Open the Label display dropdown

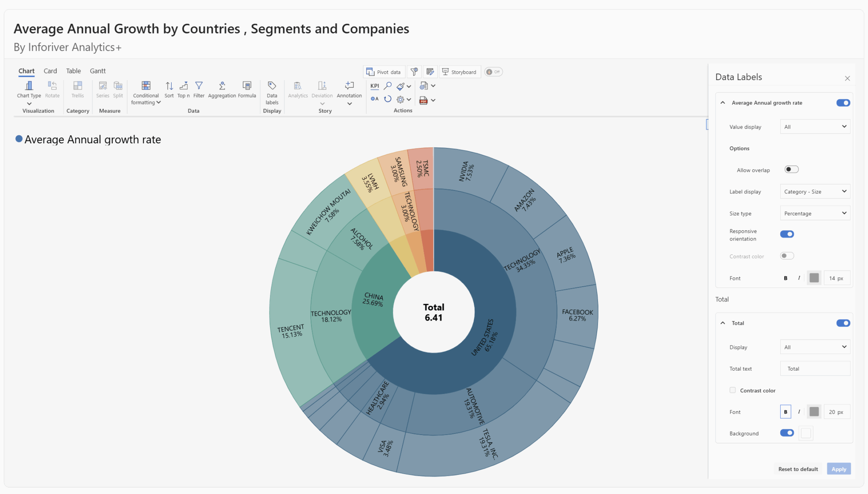(x=814, y=191)
